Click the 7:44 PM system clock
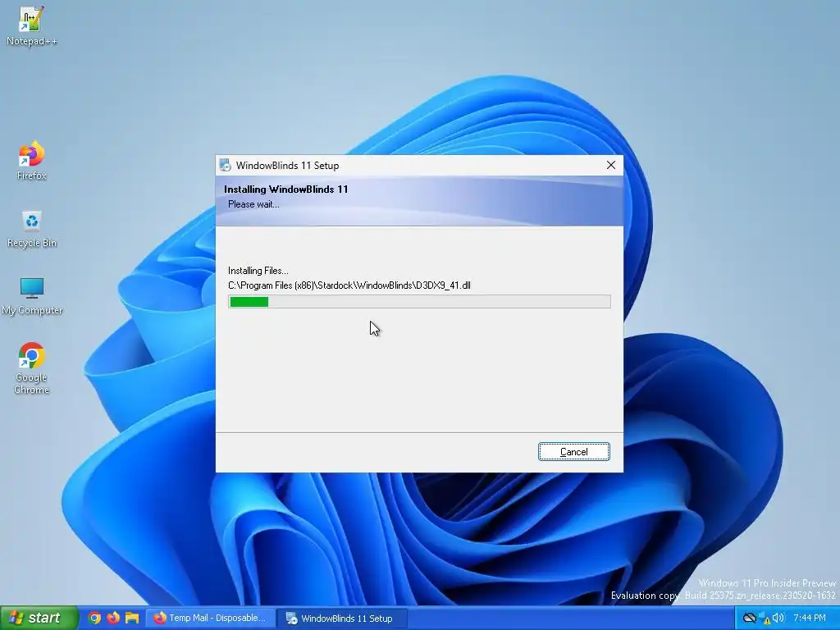This screenshot has height=630, width=840. click(810, 619)
